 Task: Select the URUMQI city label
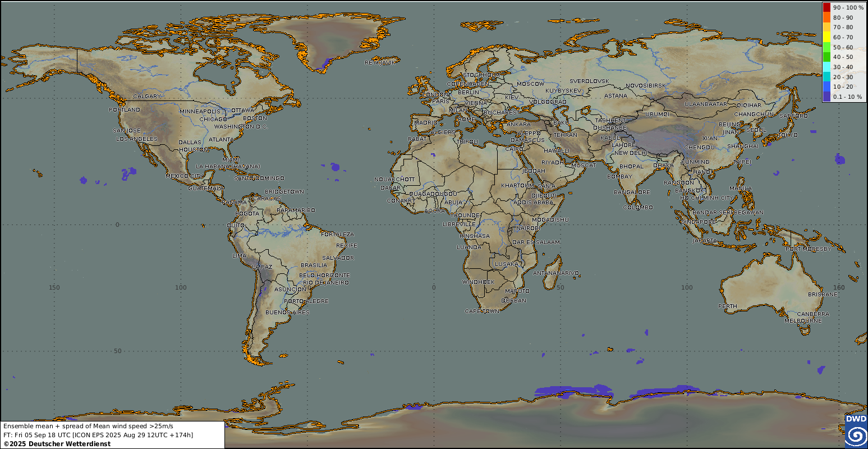tap(657, 114)
